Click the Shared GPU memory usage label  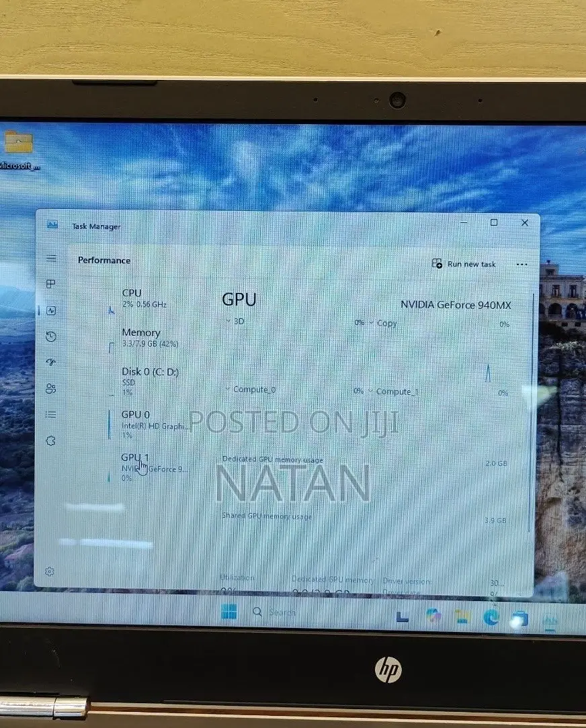tap(267, 516)
